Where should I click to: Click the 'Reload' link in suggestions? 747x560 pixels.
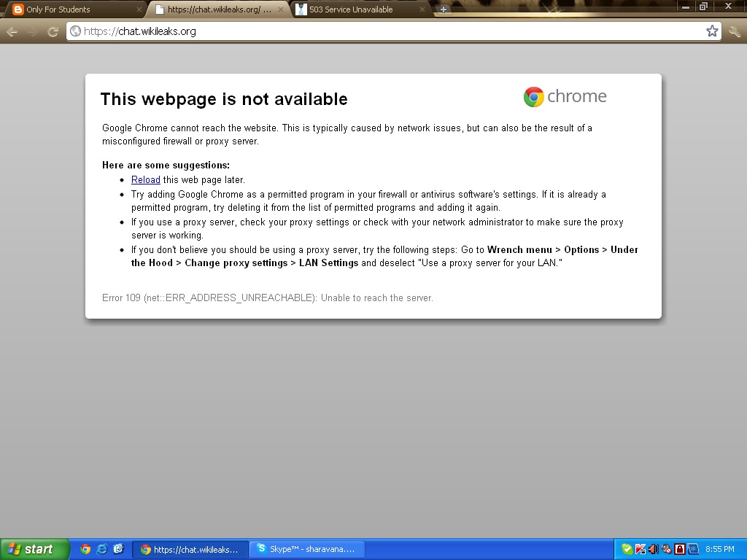coord(146,180)
